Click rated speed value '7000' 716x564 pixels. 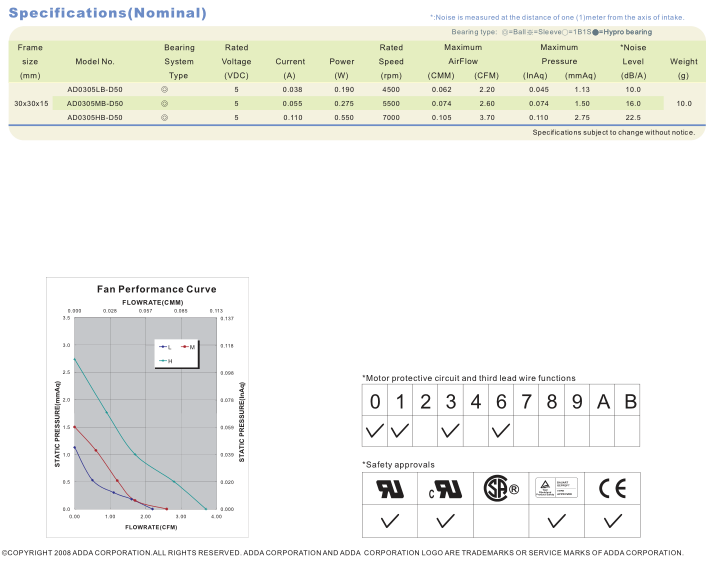pos(391,117)
